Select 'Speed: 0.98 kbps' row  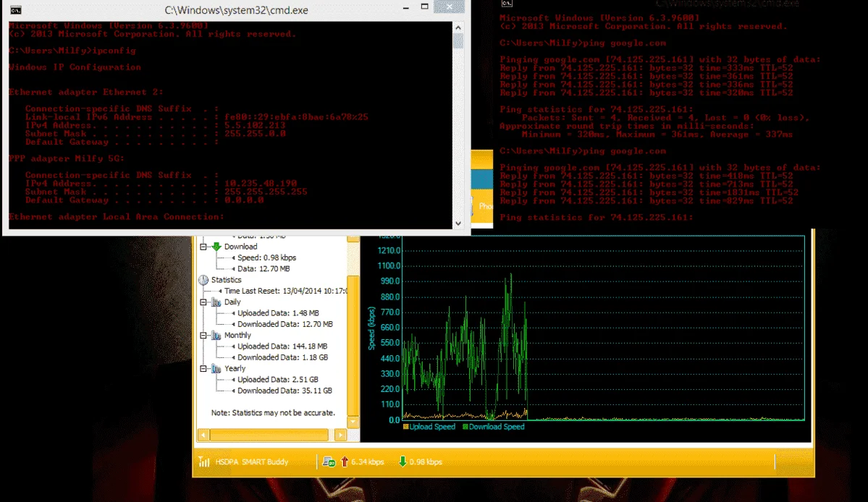[267, 258]
